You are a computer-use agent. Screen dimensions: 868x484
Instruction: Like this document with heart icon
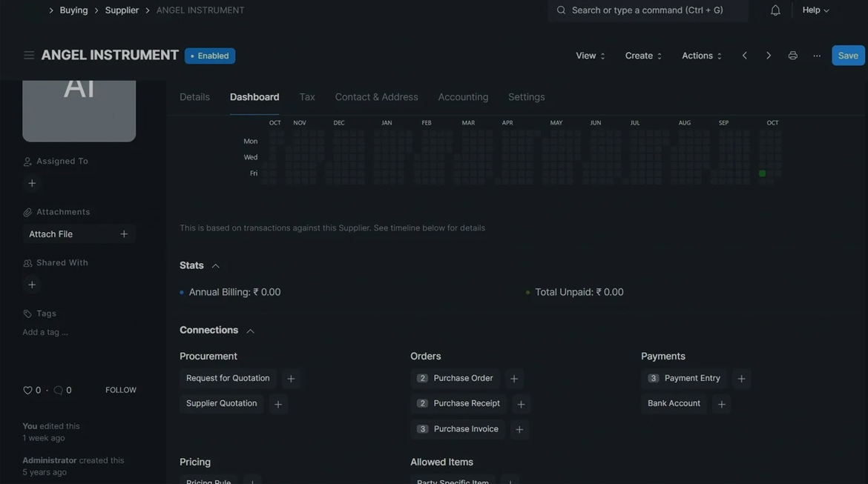tap(27, 391)
